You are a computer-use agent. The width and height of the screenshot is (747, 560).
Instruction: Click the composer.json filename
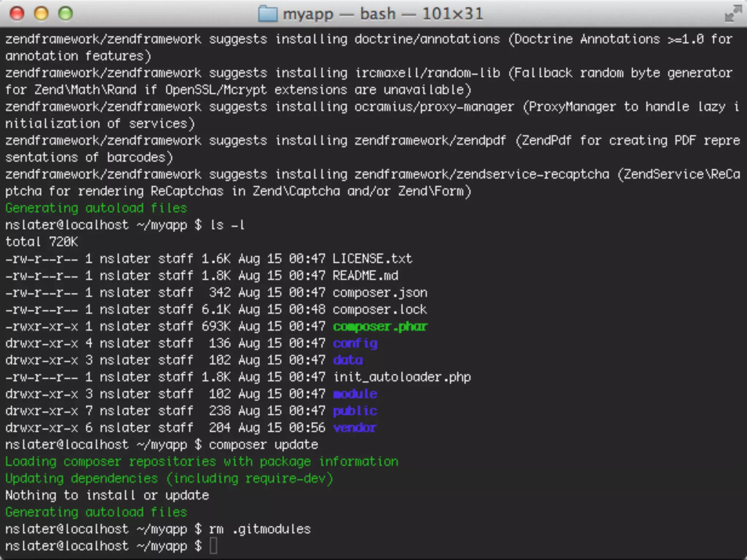(380, 293)
